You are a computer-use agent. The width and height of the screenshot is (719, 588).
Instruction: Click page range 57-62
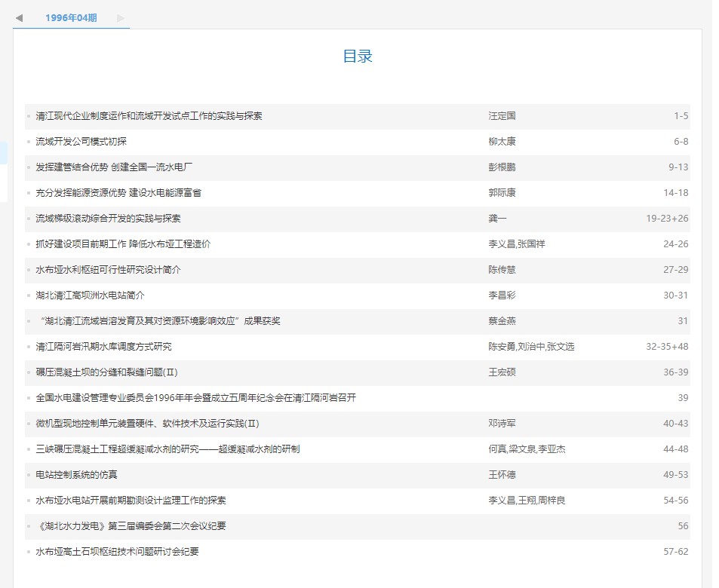click(676, 553)
